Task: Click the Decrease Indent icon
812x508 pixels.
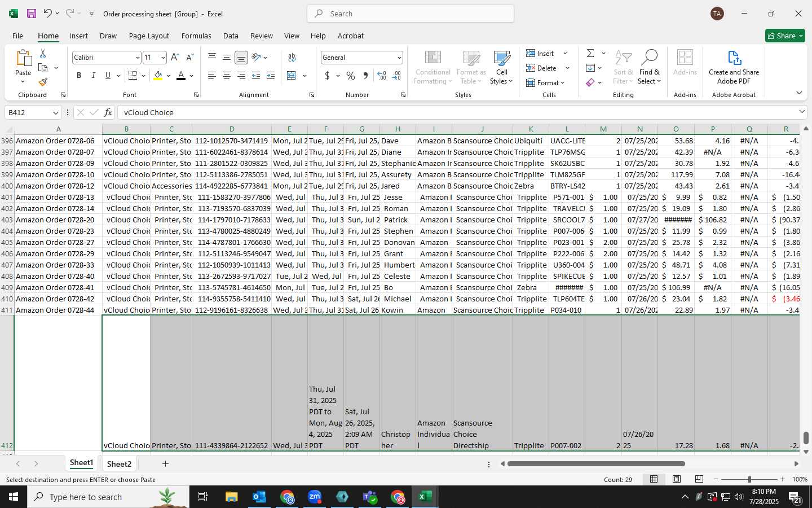Action: (256, 76)
